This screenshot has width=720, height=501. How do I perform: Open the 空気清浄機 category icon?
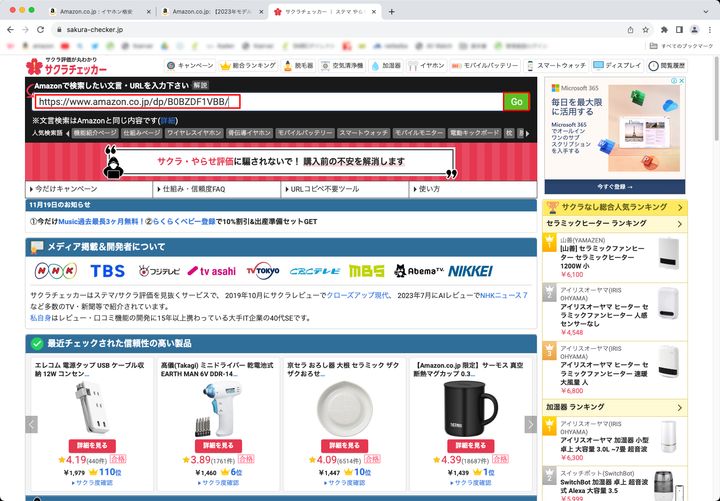(339, 65)
